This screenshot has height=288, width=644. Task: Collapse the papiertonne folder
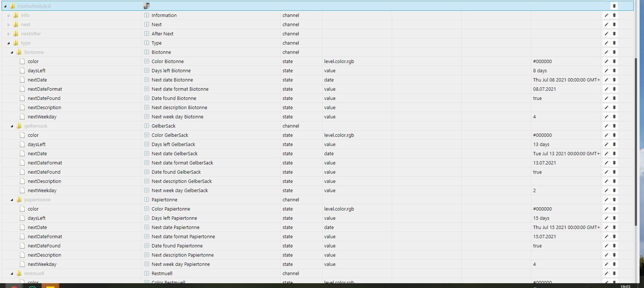point(12,200)
